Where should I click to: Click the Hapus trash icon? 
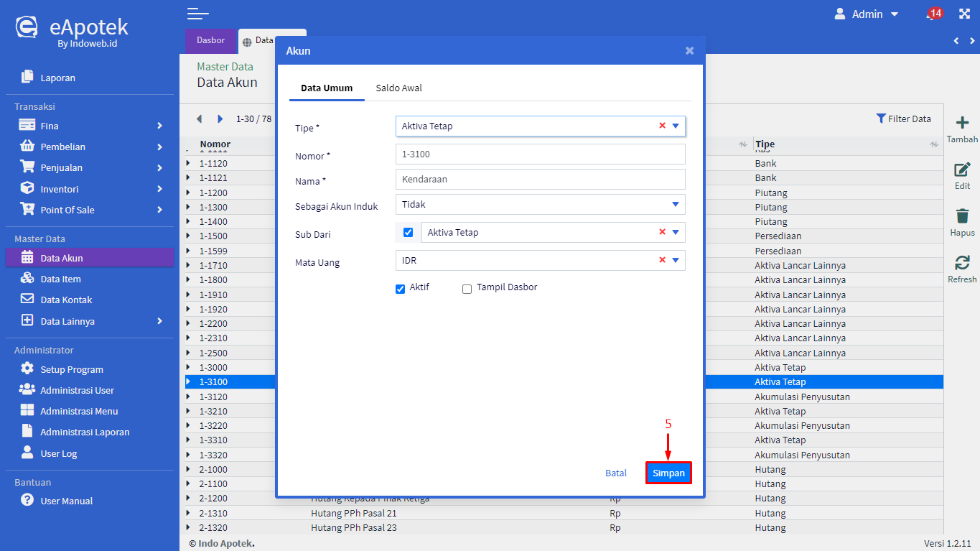pyautogui.click(x=962, y=216)
